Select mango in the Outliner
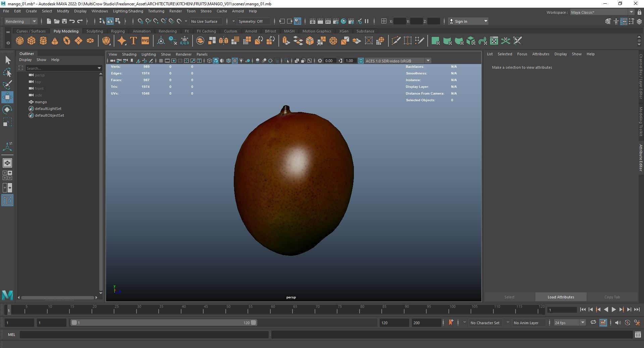 coord(41,102)
